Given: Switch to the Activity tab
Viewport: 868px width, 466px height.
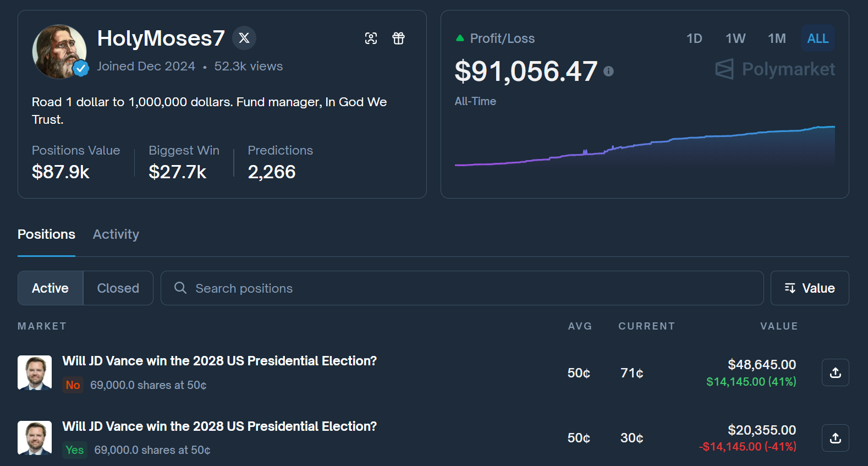Looking at the screenshot, I should pyautogui.click(x=116, y=234).
